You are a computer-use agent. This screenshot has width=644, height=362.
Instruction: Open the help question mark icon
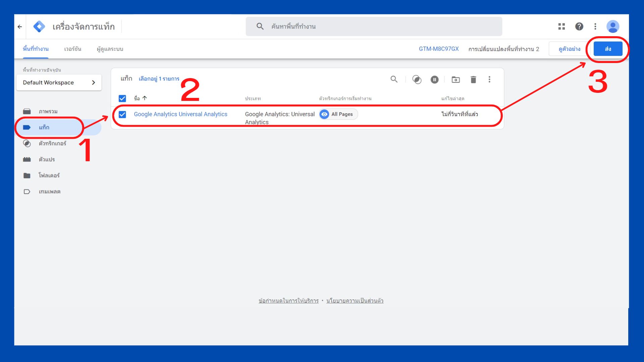click(x=579, y=26)
